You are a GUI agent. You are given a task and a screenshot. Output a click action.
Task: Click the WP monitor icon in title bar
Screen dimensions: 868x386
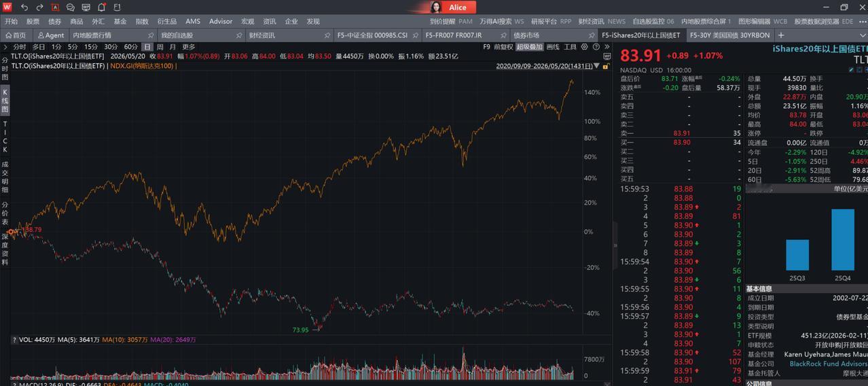point(86,7)
